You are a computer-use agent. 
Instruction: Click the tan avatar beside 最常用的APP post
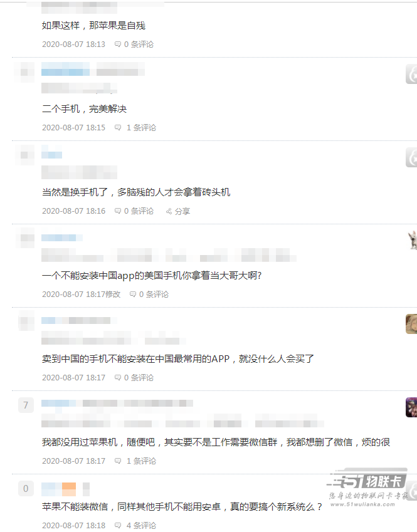(411, 324)
